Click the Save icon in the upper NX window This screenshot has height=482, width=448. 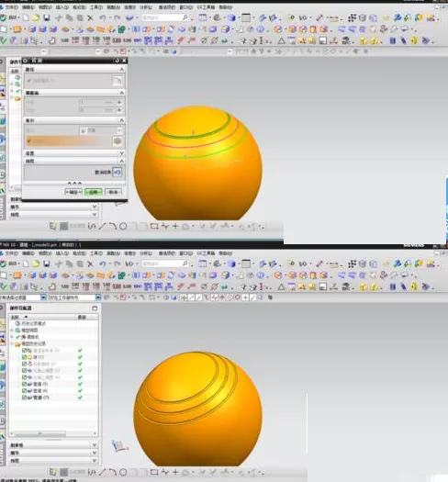coord(47,17)
